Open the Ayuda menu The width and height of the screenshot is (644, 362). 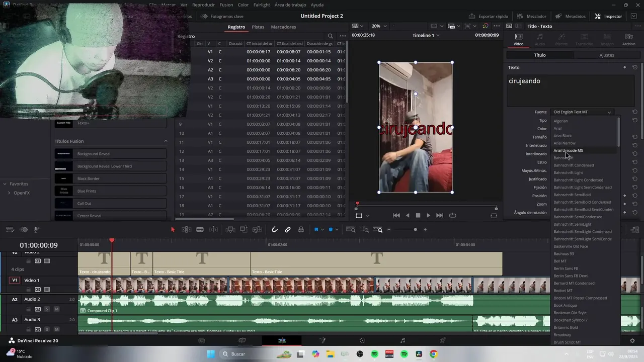tap(317, 5)
